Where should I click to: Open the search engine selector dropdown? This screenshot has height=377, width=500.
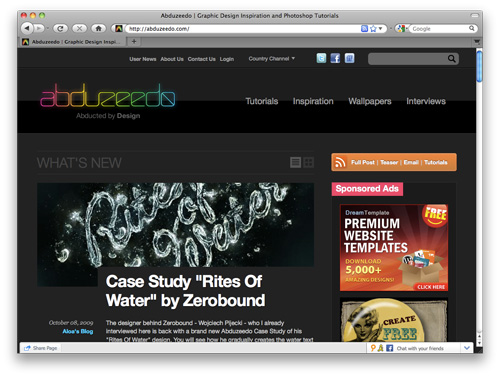click(x=402, y=29)
